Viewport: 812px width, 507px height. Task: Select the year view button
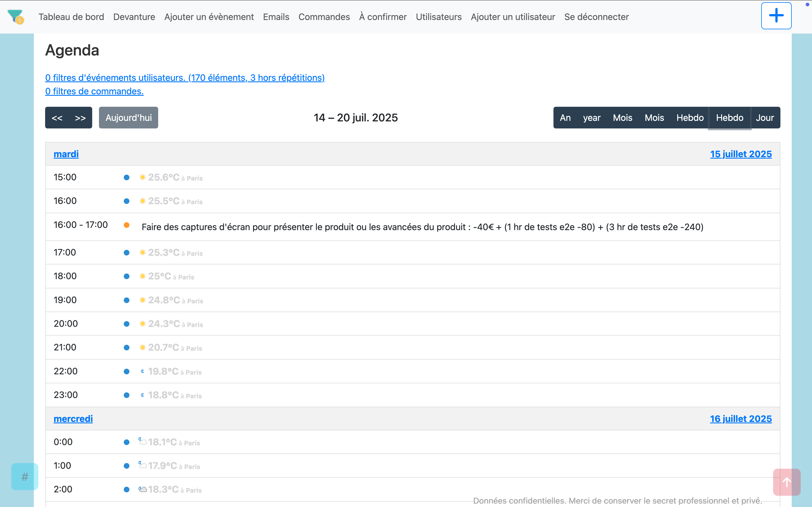[591, 118]
